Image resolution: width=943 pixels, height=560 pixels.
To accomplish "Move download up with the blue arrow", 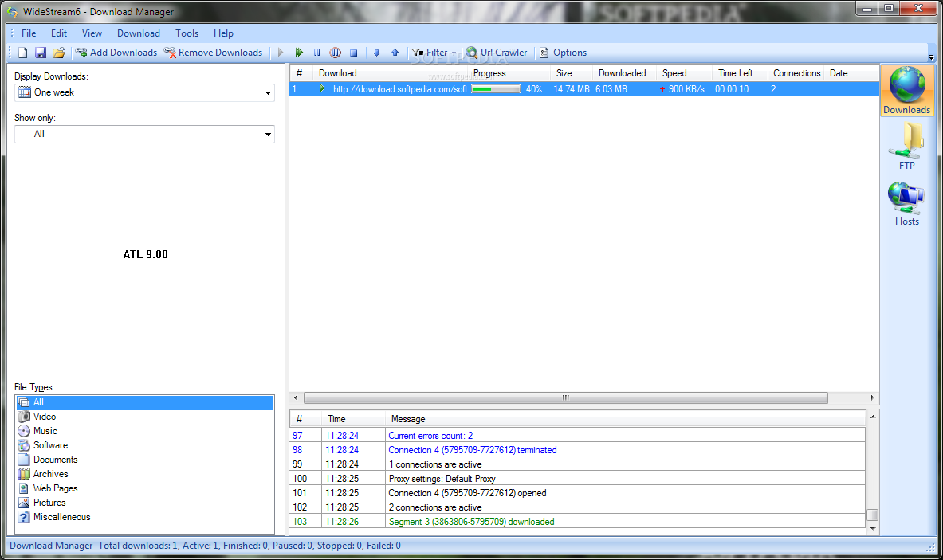I will [395, 53].
